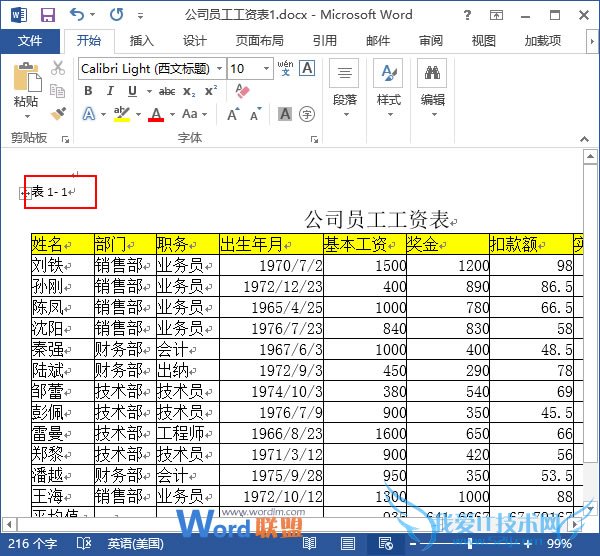Expand the font size dropdown arrow
Image resolution: width=600 pixels, height=556 pixels.
(x=266, y=69)
